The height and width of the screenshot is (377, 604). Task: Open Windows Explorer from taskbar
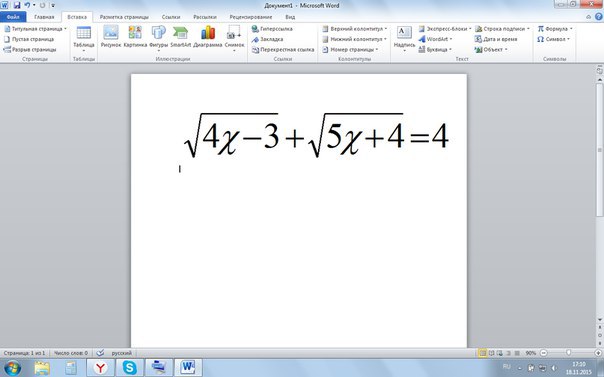pyautogui.click(x=42, y=368)
